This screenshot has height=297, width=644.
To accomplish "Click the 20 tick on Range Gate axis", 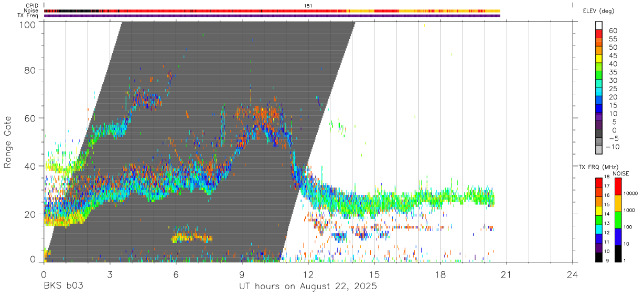I will pyautogui.click(x=30, y=214).
